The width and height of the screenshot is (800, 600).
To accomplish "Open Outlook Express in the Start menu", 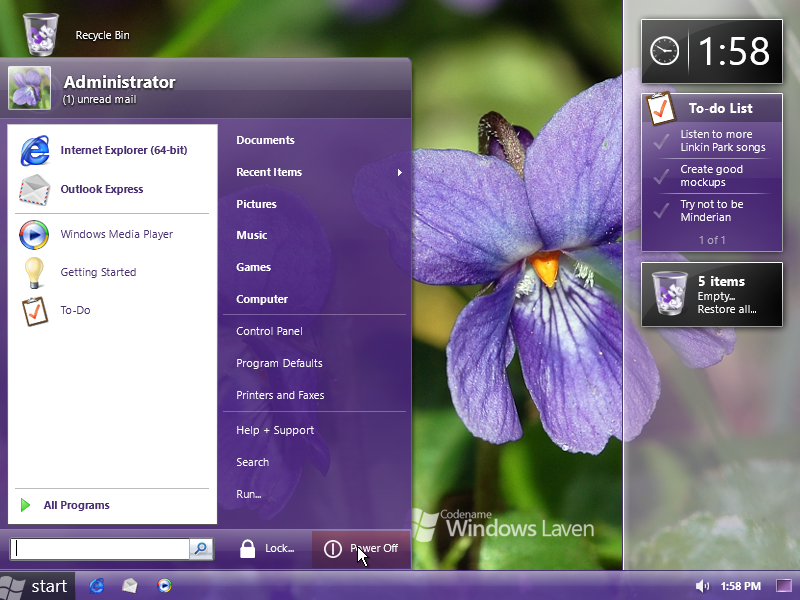I will click(x=99, y=189).
